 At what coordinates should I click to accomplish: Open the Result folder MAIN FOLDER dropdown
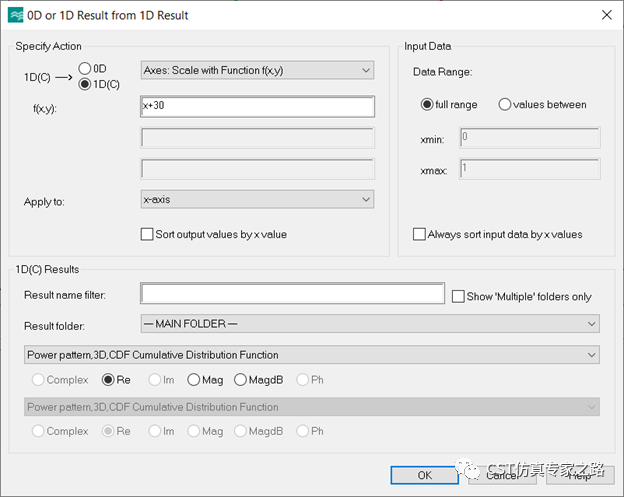[x=370, y=324]
